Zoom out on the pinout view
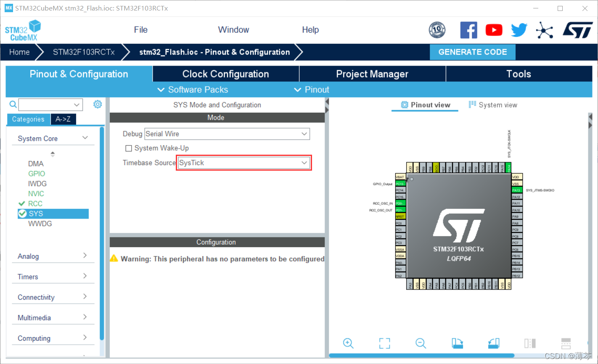 [x=421, y=343]
